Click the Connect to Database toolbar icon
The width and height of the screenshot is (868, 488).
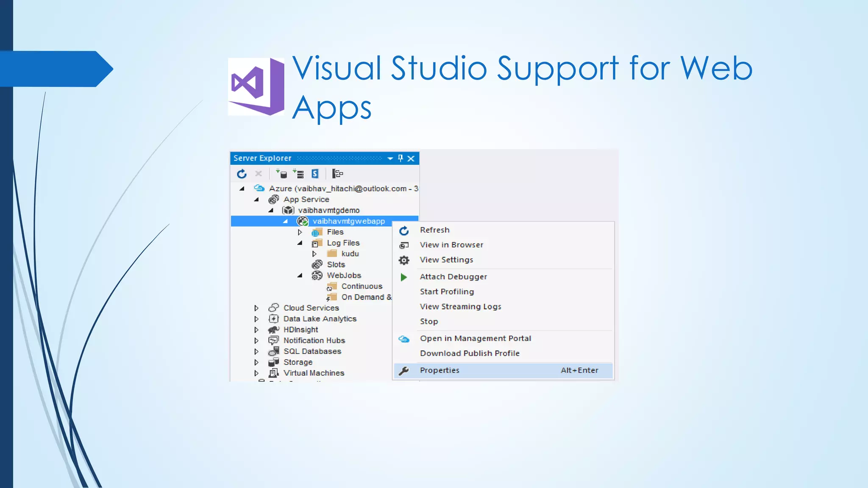[281, 173]
